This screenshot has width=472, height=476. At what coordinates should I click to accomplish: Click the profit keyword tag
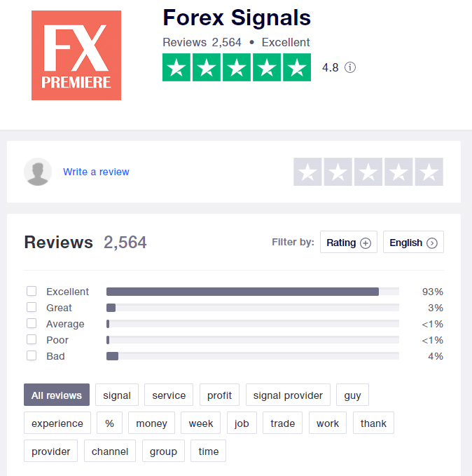click(x=219, y=395)
